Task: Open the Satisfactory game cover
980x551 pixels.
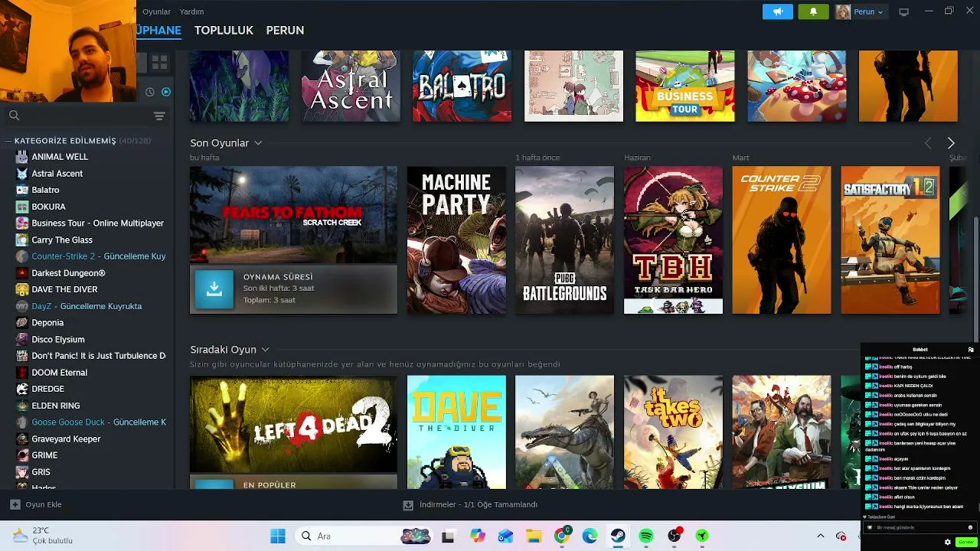Action: click(x=890, y=240)
